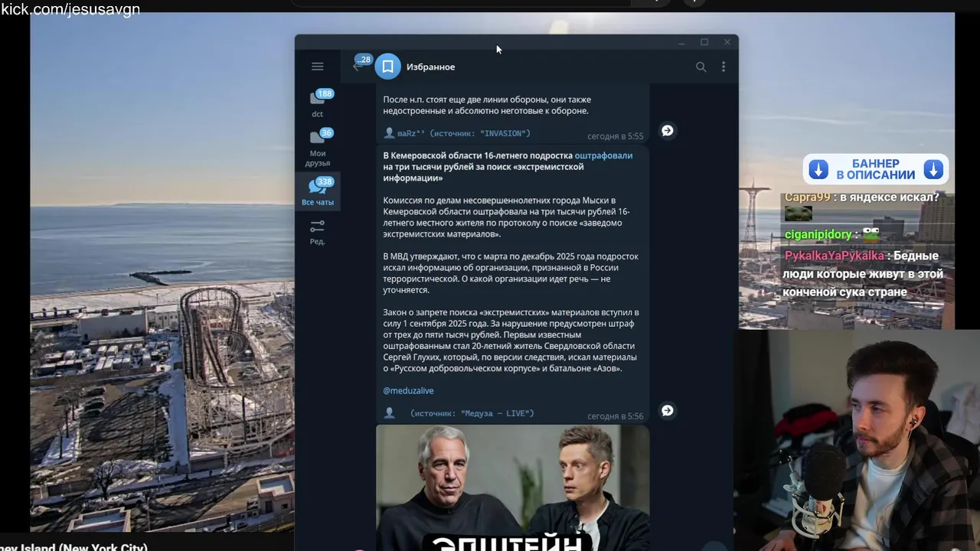The width and height of the screenshot is (980, 551).
Task: Close the Telegram window
Action: pos(727,43)
